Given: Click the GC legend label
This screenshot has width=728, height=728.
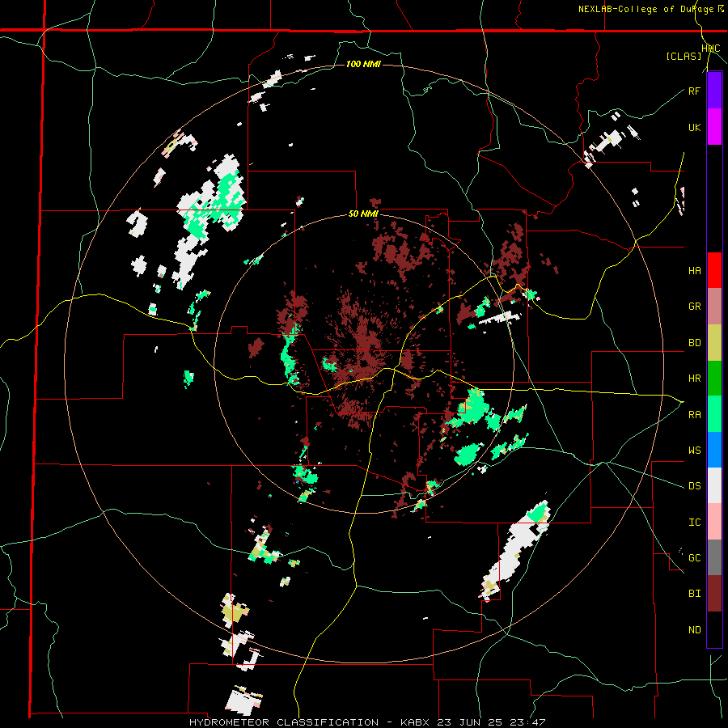Looking at the screenshot, I should coord(695,558).
